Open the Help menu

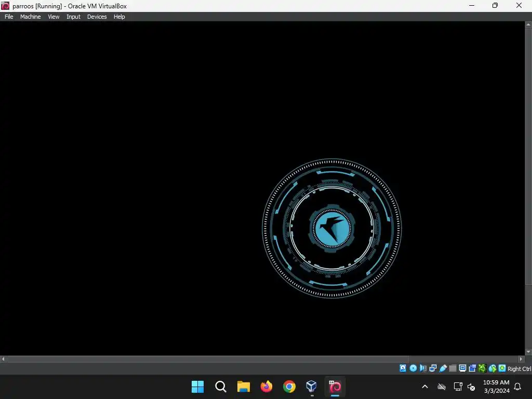tap(119, 17)
